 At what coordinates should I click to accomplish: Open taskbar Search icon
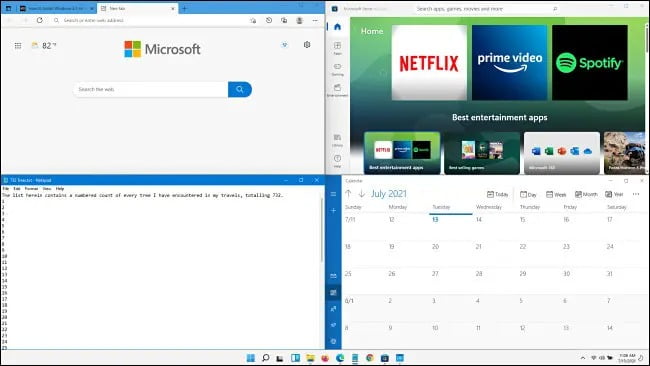coord(266,358)
